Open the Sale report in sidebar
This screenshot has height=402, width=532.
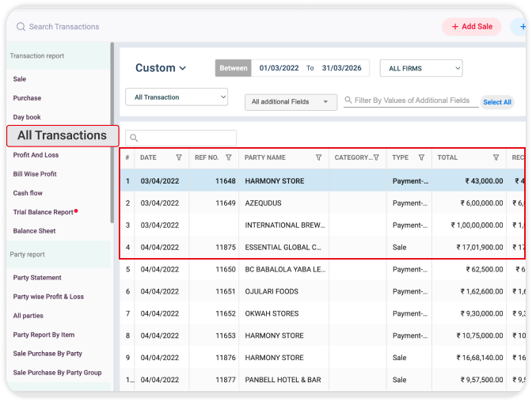tap(20, 79)
